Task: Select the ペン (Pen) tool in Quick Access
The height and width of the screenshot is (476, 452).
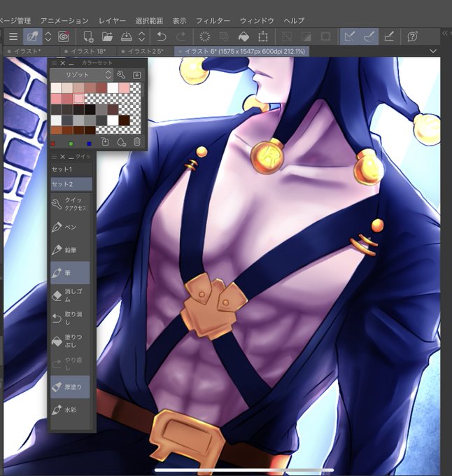Action: [x=71, y=227]
